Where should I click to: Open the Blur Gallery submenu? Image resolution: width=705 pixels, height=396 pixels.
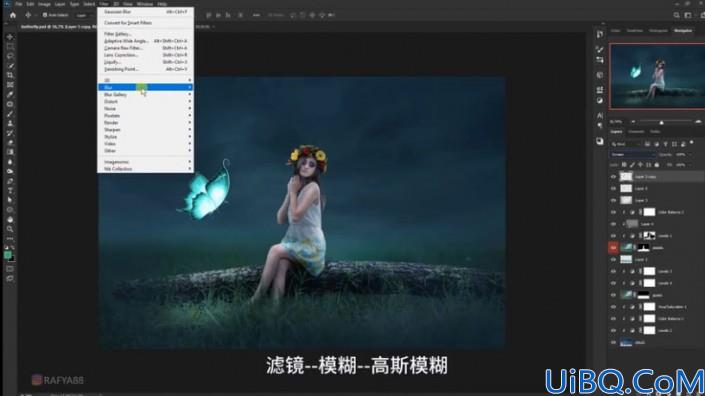click(x=146, y=94)
